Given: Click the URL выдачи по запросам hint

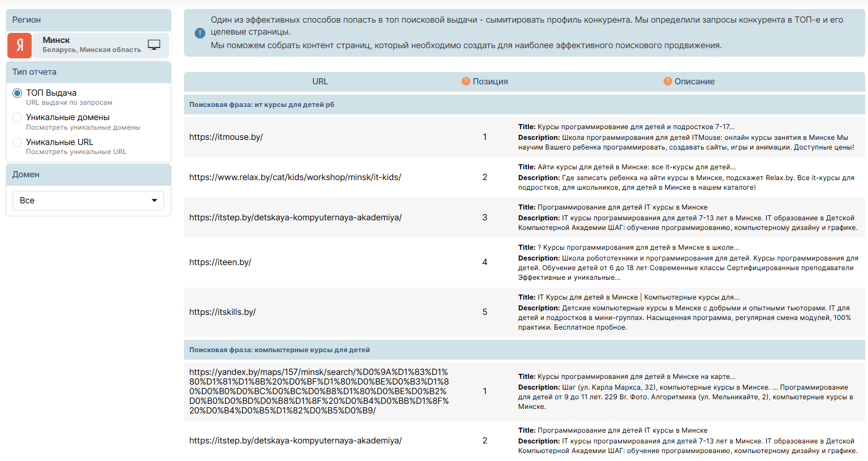Looking at the screenshot, I should coord(69,103).
